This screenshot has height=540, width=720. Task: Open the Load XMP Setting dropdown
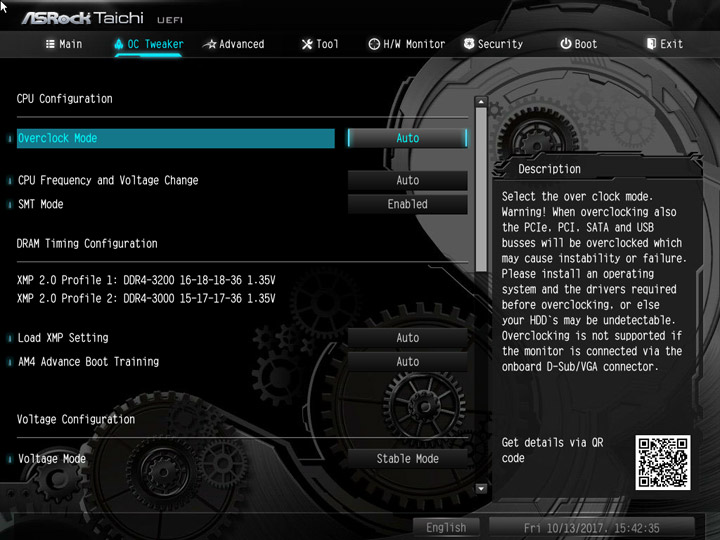pyautogui.click(x=407, y=338)
